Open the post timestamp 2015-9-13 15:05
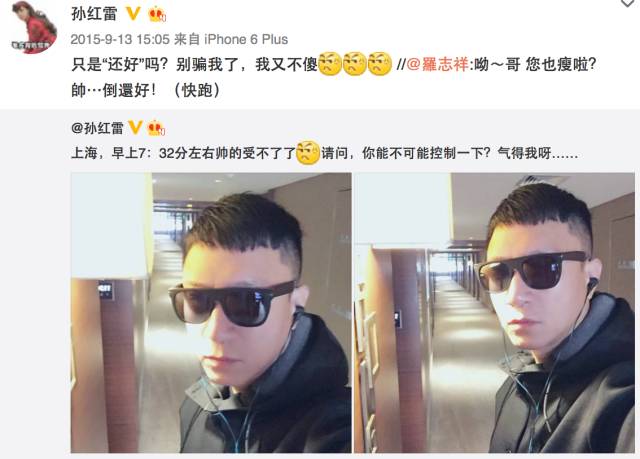Image resolution: width=640 pixels, height=459 pixels. point(120,40)
